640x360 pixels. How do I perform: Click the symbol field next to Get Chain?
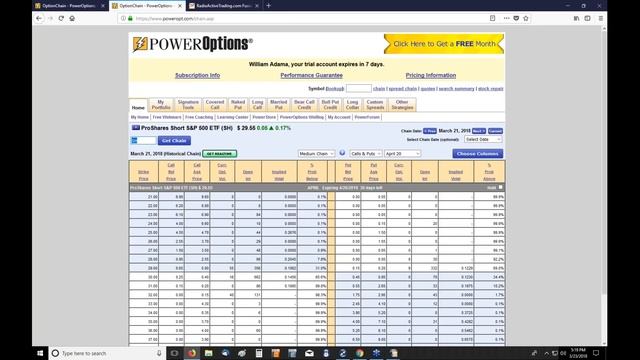coord(144,140)
